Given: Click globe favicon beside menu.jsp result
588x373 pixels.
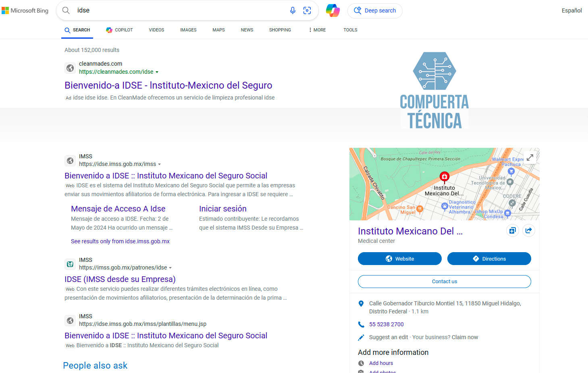Looking at the screenshot, I should (x=70, y=321).
